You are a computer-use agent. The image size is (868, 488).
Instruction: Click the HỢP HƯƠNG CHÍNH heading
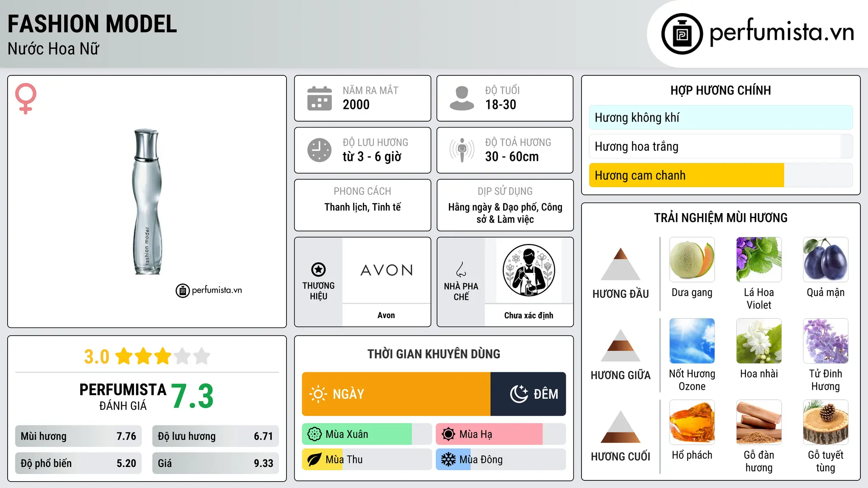(721, 90)
